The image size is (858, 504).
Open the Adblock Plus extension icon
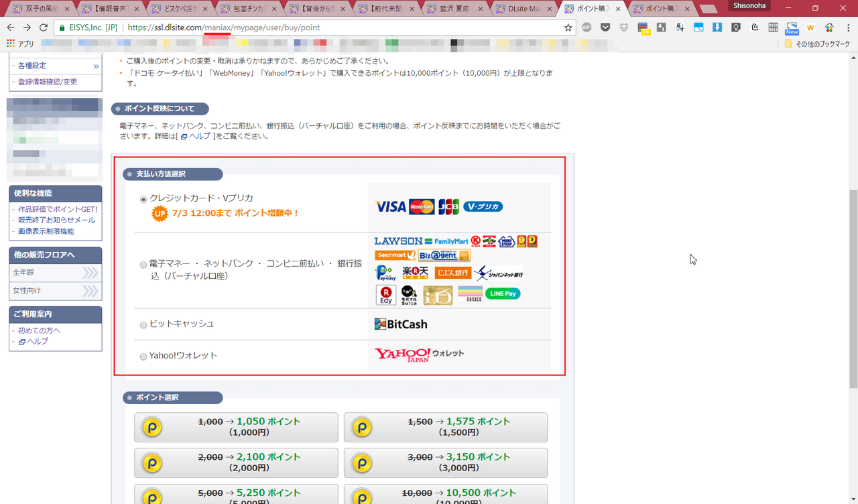click(x=587, y=27)
